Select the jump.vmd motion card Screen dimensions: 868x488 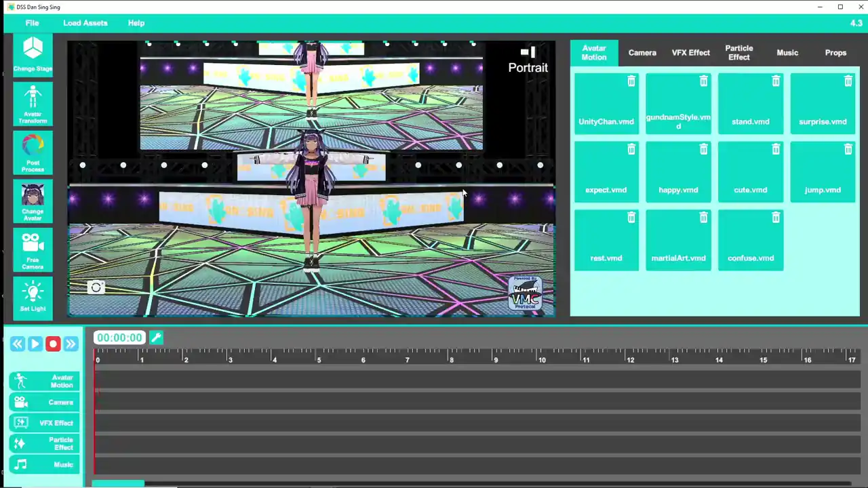[x=823, y=172]
